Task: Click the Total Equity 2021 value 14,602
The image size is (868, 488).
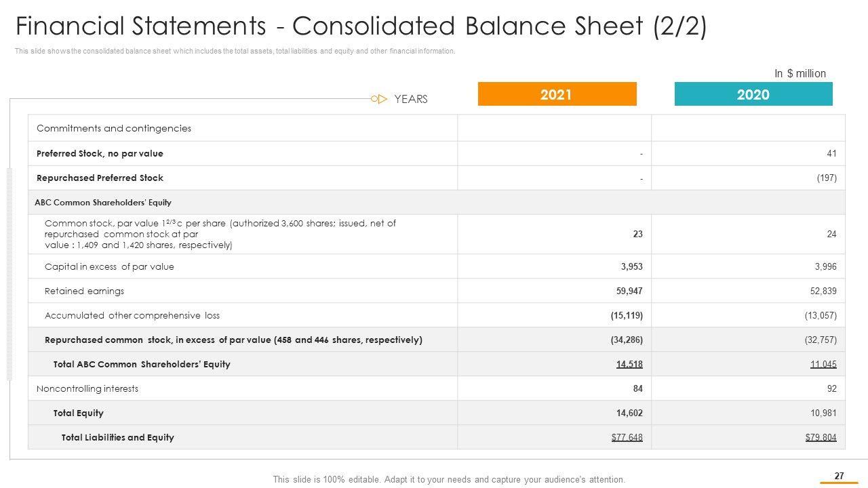Action: pos(629,413)
